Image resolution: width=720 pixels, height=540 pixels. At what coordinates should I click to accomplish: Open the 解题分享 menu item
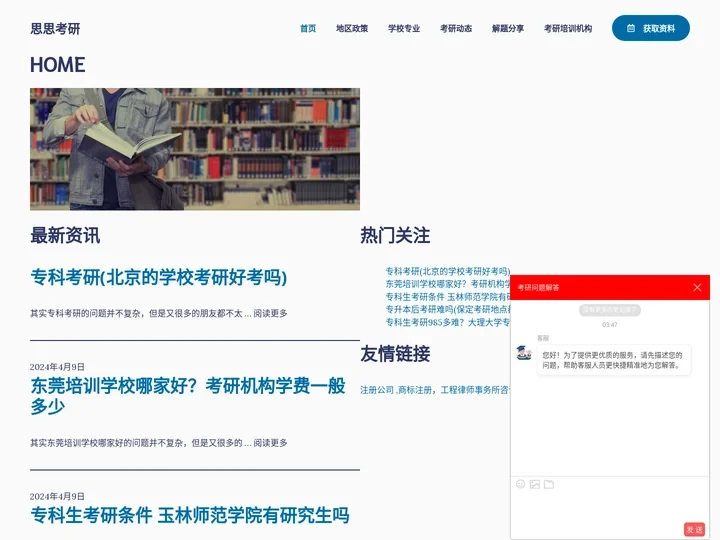pos(508,28)
